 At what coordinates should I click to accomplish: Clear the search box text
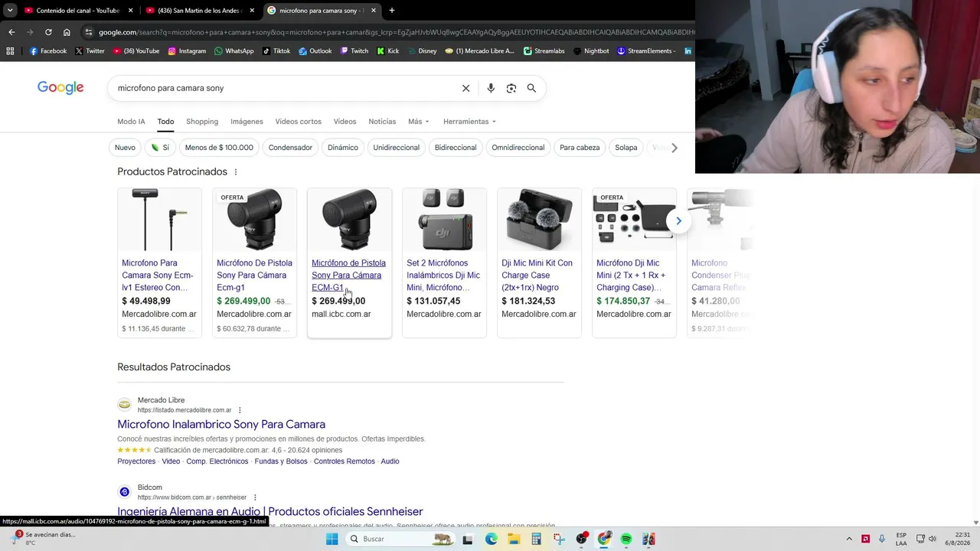465,88
